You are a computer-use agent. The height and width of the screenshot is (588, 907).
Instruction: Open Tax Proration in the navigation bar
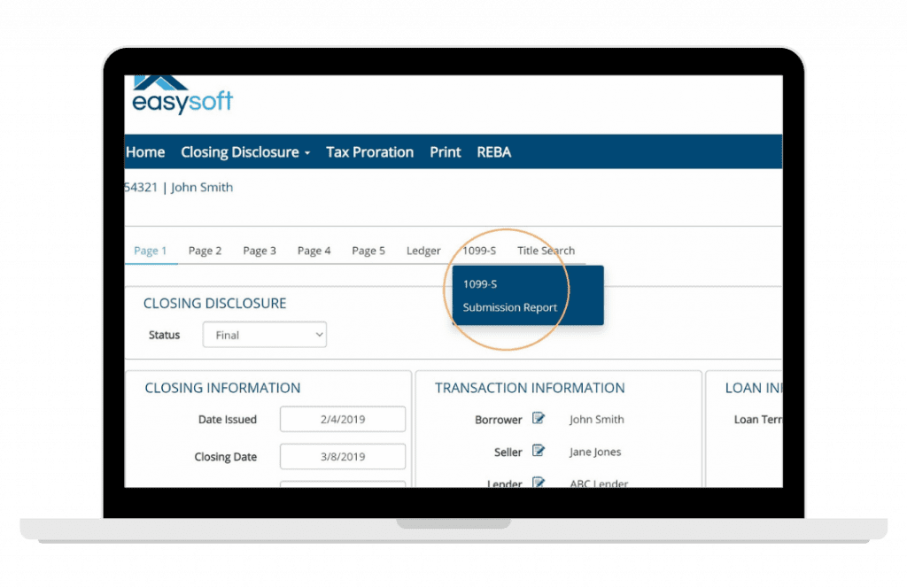(369, 152)
